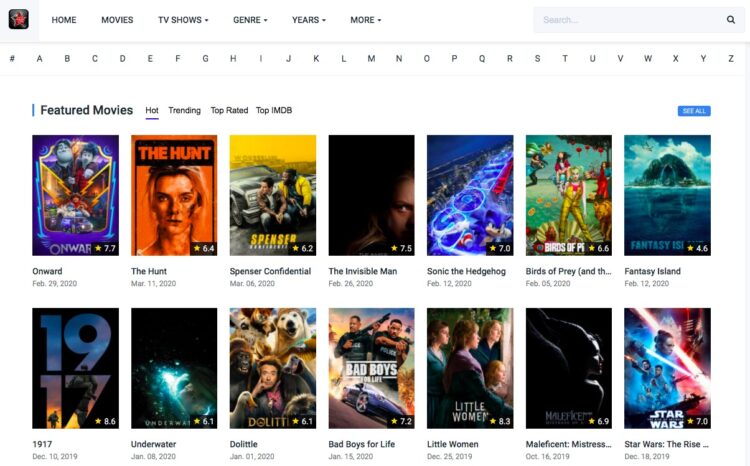Open the Maleficent movie poster
Screen dimensions: 750x466
tap(569, 368)
